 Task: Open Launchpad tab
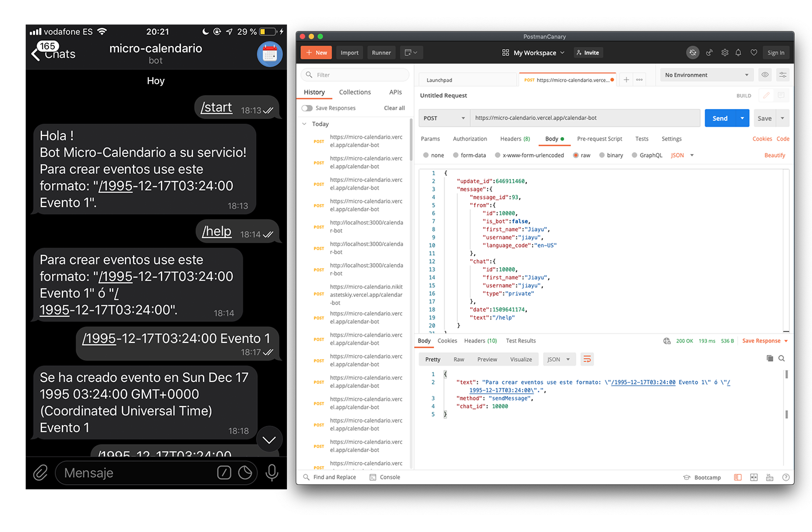439,80
